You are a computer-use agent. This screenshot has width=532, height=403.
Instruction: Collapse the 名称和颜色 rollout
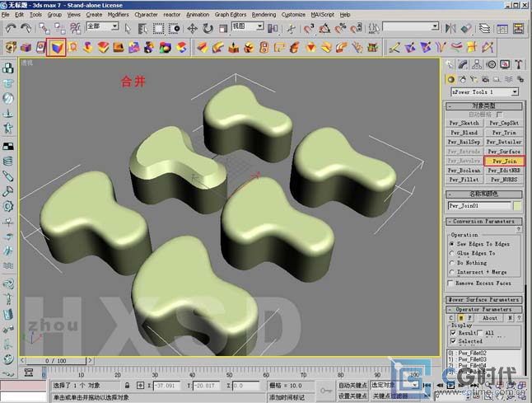click(x=483, y=194)
